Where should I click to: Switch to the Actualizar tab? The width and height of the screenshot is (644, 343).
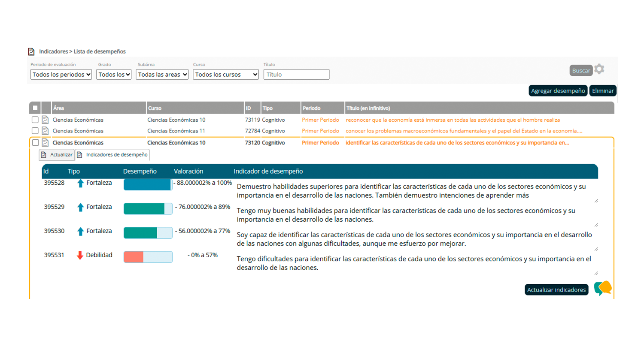click(57, 154)
